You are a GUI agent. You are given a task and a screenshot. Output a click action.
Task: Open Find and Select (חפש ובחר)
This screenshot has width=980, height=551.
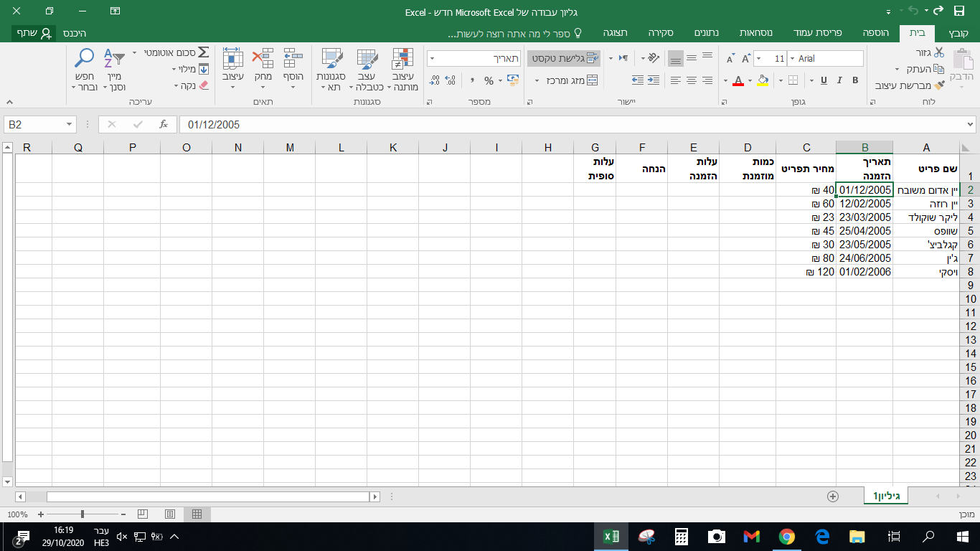click(x=85, y=70)
